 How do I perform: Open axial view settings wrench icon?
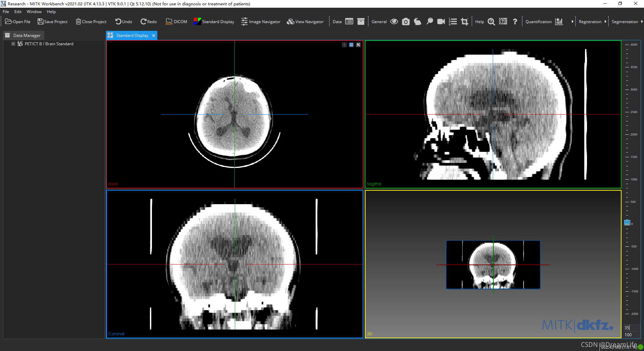pos(358,45)
